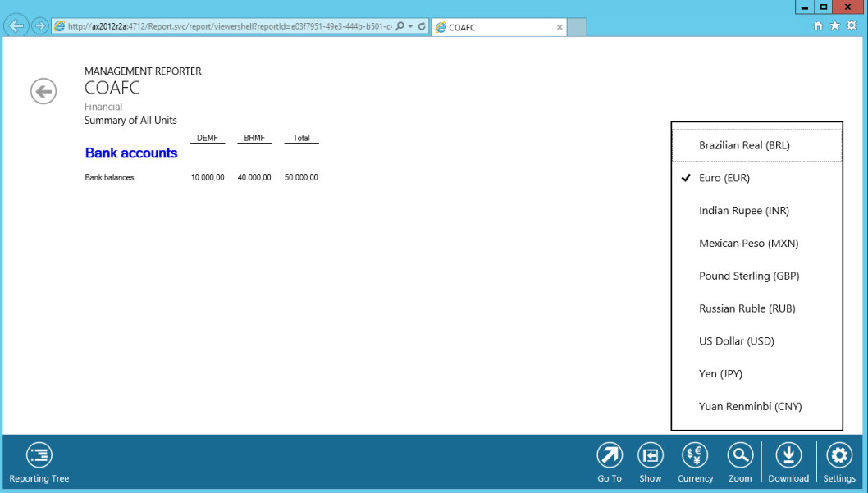The width and height of the screenshot is (868, 493).
Task: Open Management Reporter Settings
Action: click(x=839, y=455)
